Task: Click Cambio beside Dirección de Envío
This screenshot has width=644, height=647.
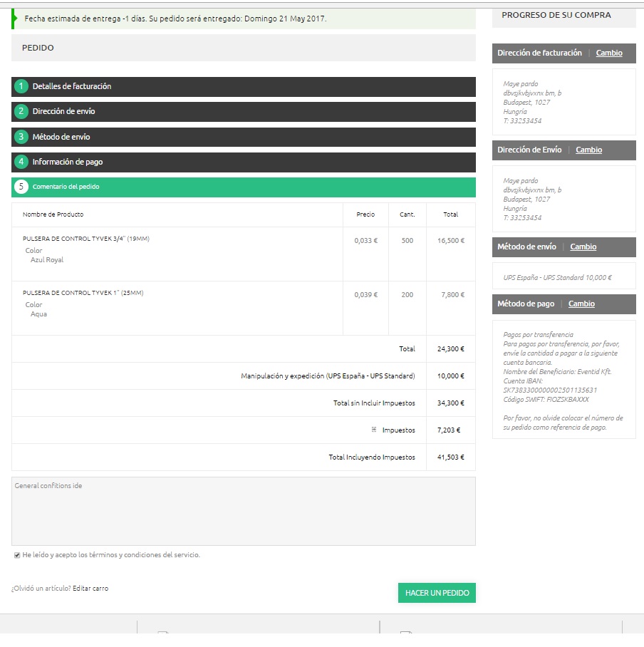Action: coord(588,150)
